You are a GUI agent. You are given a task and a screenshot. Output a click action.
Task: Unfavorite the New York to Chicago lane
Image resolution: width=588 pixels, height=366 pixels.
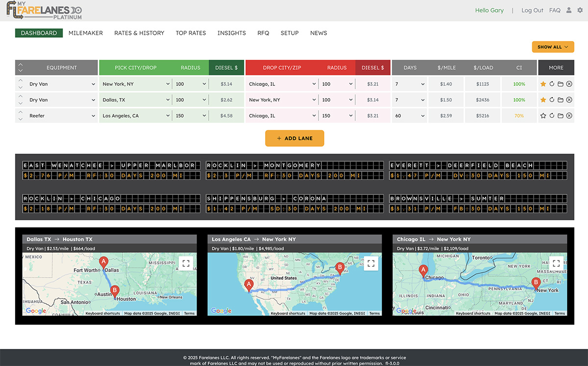543,84
